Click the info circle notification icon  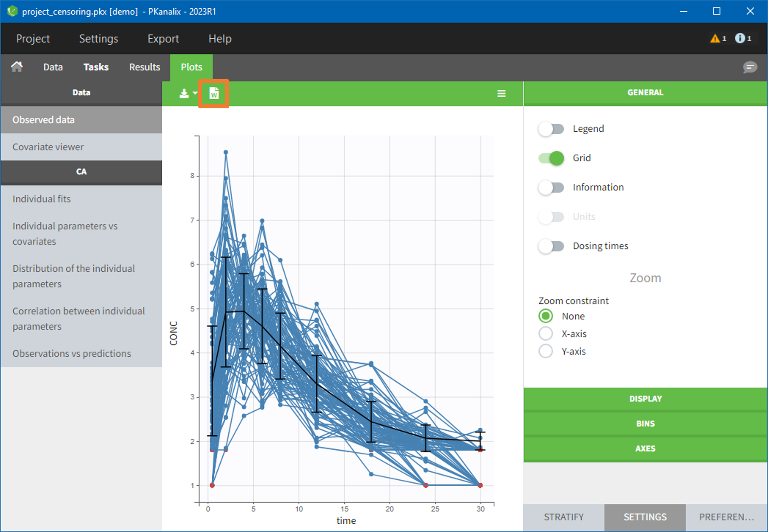[740, 38]
